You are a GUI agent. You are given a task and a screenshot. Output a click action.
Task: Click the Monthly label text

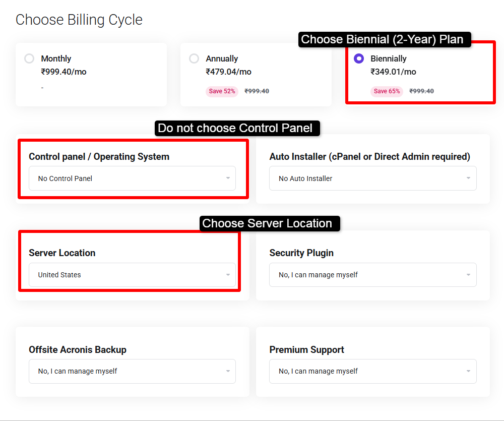point(56,58)
